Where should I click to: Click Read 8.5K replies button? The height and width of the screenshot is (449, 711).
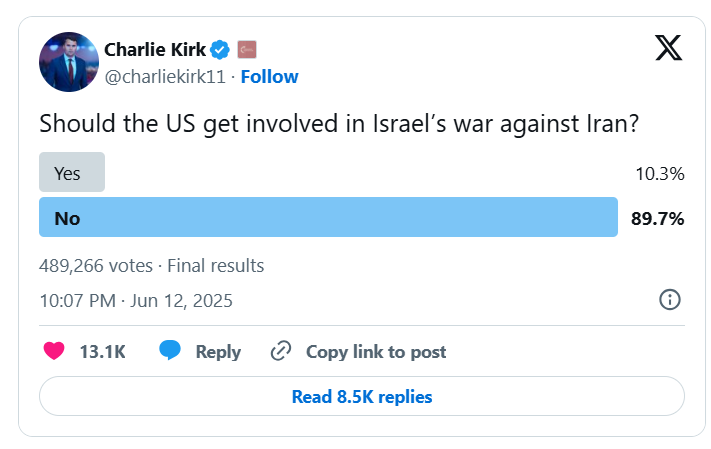(x=362, y=396)
